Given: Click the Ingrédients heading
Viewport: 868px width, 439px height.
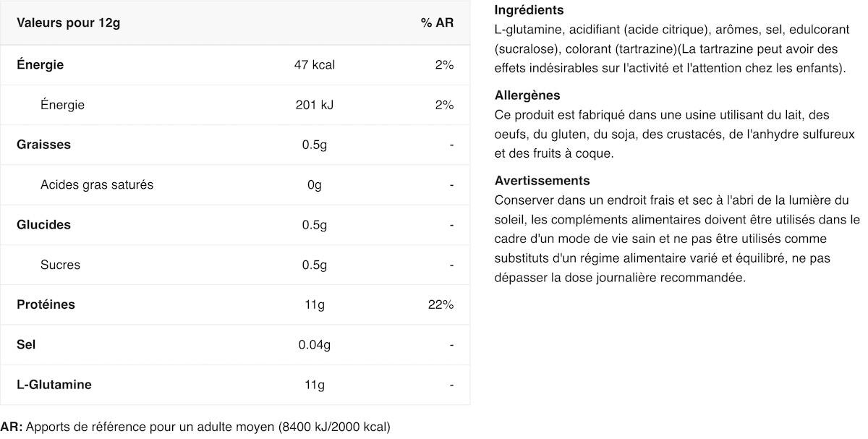Looking at the screenshot, I should click(529, 10).
